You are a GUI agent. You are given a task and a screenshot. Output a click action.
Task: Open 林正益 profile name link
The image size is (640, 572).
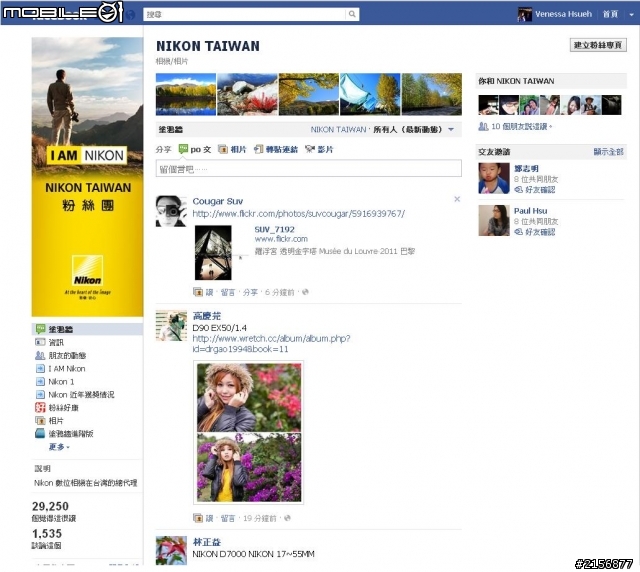pyautogui.click(x=207, y=542)
